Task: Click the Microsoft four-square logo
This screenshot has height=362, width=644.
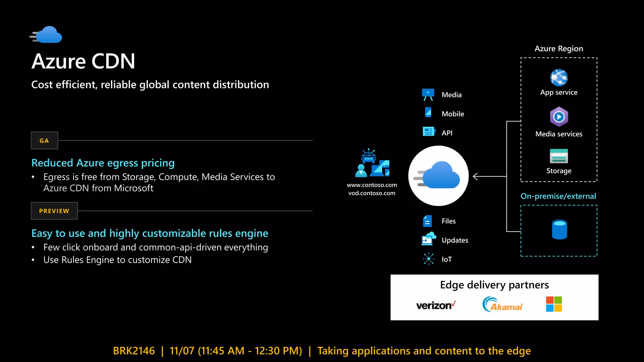Action: (554, 304)
